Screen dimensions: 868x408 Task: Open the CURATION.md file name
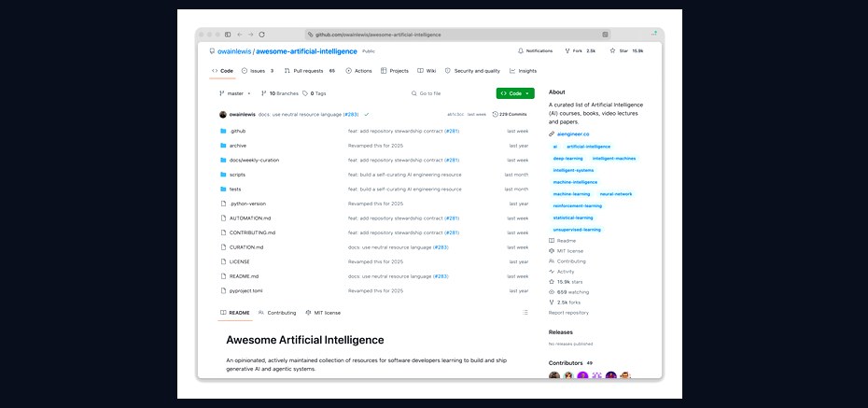246,247
